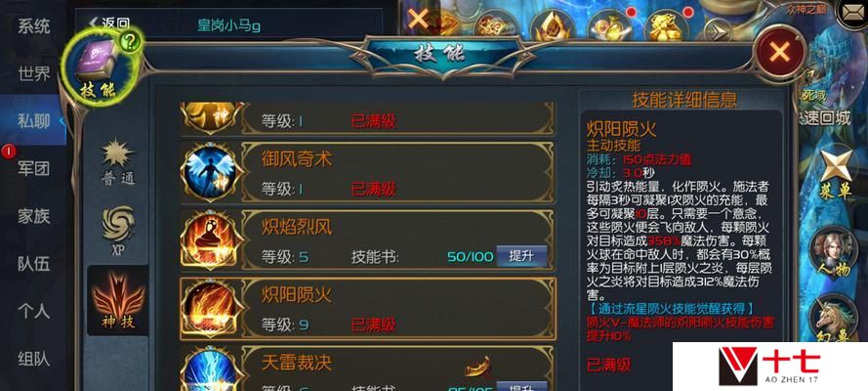Image resolution: width=868 pixels, height=391 pixels.
Task: Open the 军团 chat channel
Action: point(34,168)
